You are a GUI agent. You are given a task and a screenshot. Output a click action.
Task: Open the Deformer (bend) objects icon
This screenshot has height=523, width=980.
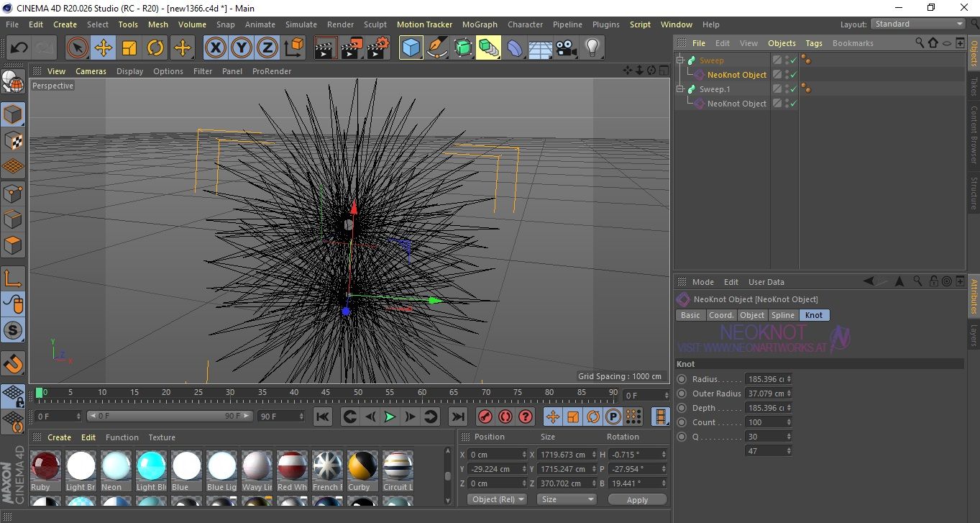pyautogui.click(x=515, y=48)
